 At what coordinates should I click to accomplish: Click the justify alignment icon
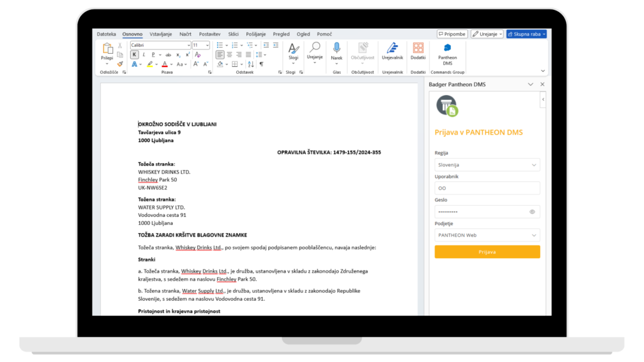point(248,54)
